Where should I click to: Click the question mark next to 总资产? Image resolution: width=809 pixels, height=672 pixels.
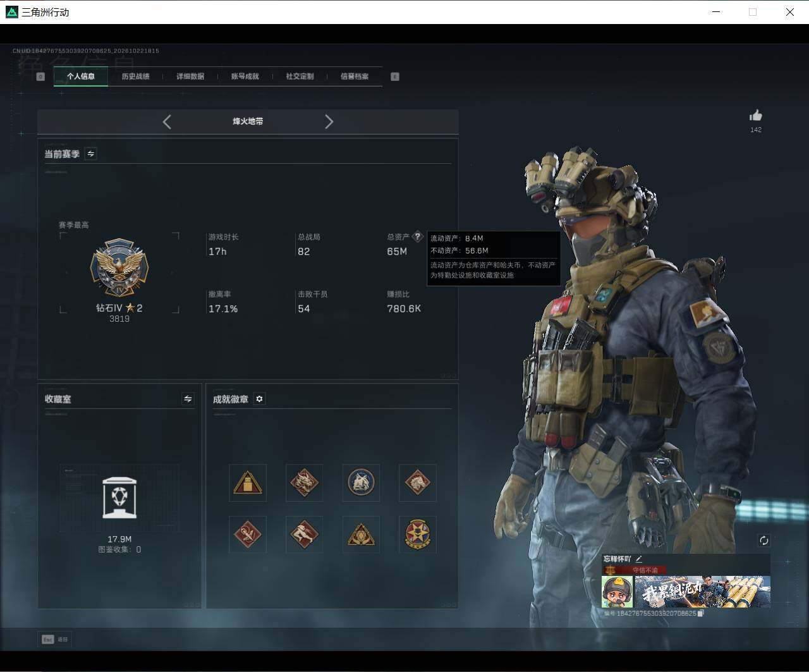(x=417, y=237)
